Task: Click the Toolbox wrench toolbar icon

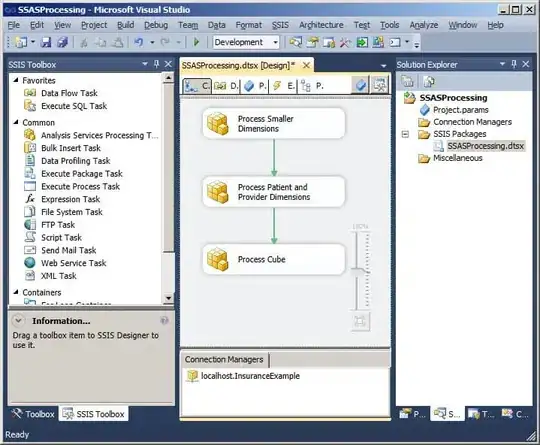Action: 345,42
